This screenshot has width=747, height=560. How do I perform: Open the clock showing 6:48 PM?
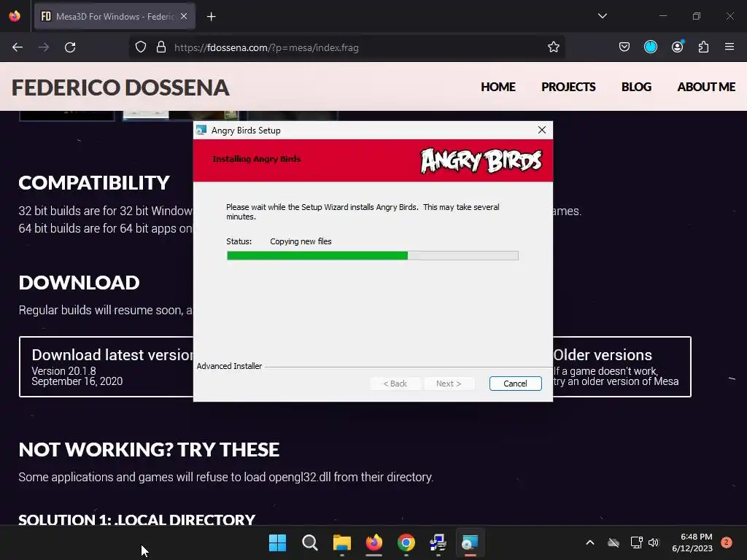(x=692, y=542)
